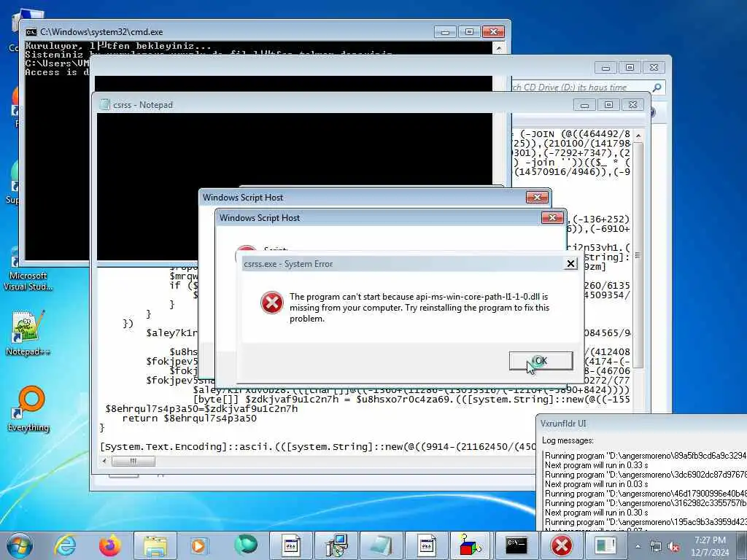Click Notepad horizontal scrollbar left arrow

(105, 461)
